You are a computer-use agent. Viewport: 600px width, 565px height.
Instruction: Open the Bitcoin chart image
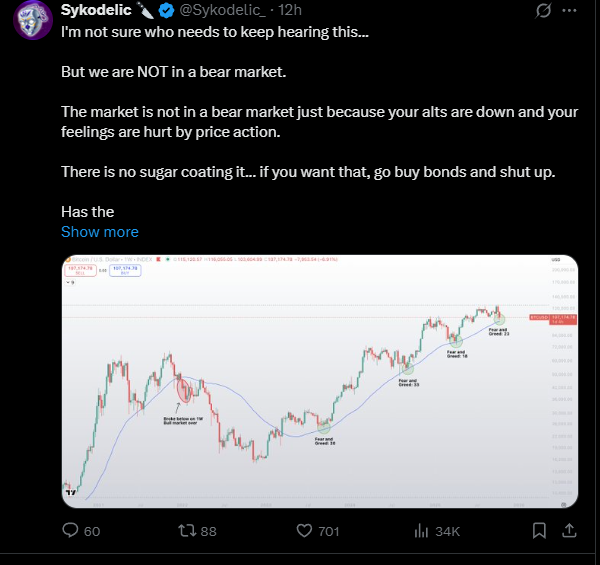coord(320,380)
